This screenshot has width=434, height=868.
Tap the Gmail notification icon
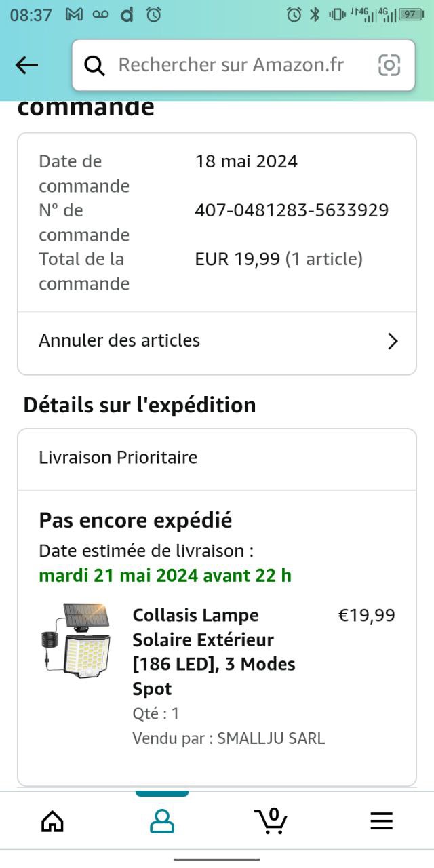74,15
